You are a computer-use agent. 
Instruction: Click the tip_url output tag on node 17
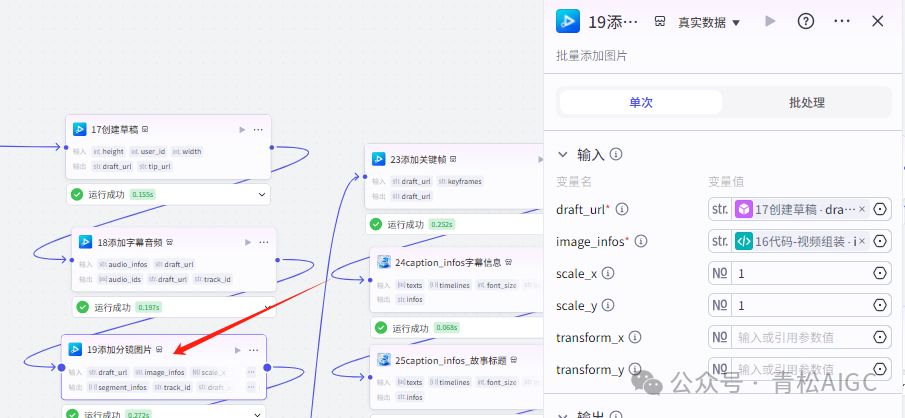155,167
